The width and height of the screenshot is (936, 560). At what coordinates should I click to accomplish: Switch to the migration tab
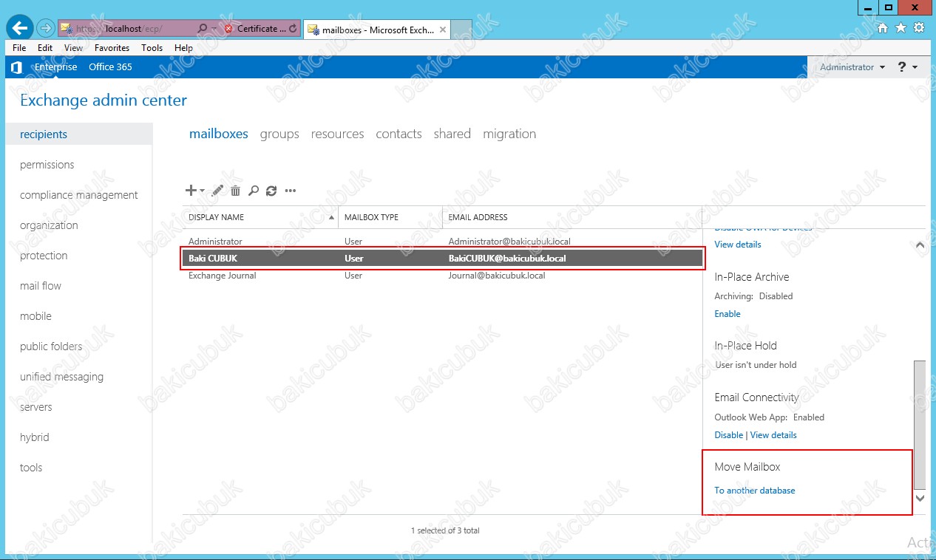509,134
